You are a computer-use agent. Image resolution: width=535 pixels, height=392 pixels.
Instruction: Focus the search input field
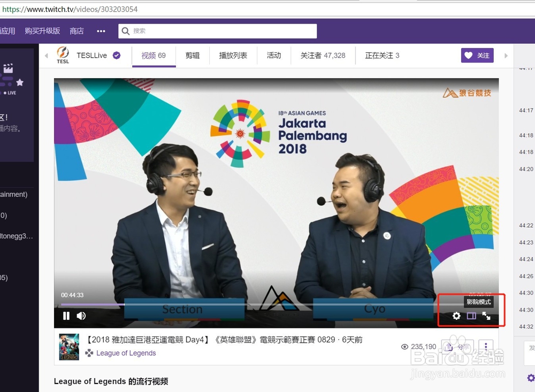click(218, 31)
